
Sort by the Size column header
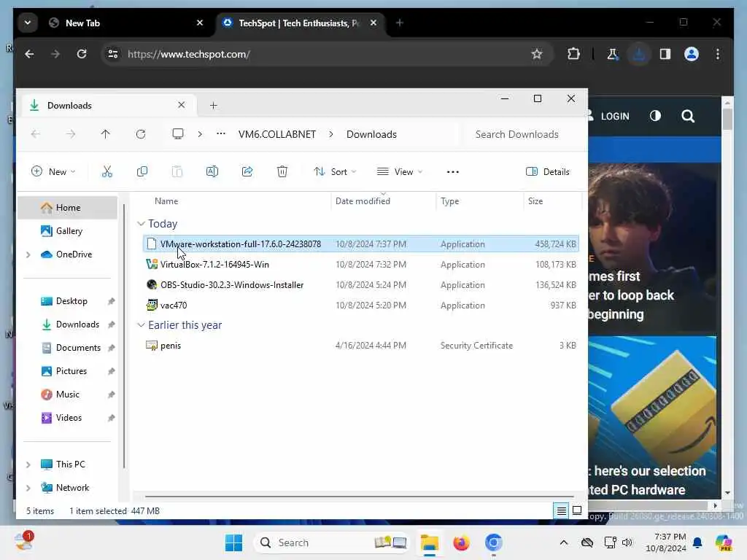point(535,201)
